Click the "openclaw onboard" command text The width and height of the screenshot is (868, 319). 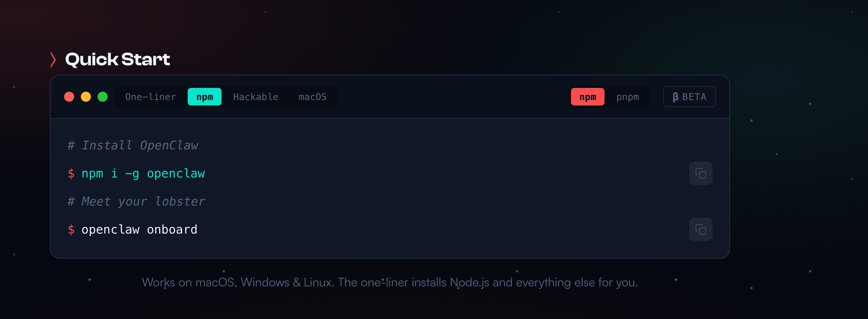(139, 229)
